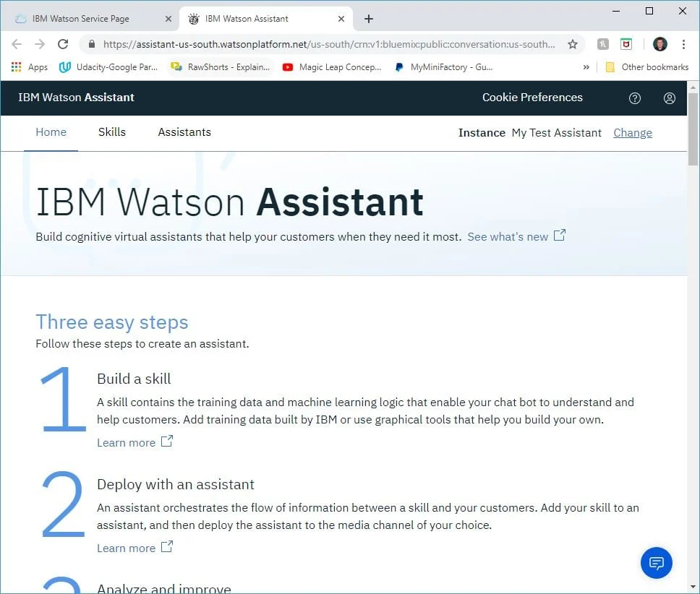Expand hidden bookmarks chevron
This screenshot has height=594, width=700.
tap(586, 67)
